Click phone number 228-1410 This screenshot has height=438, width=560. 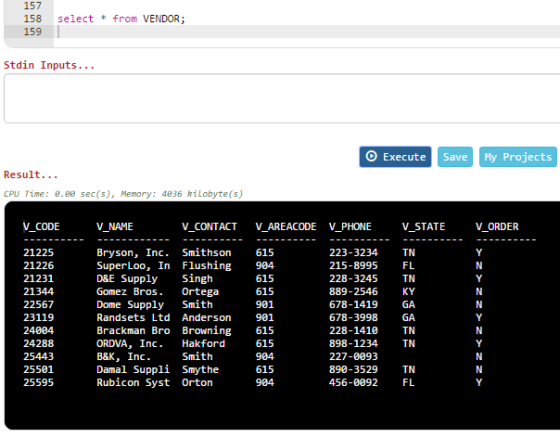[x=353, y=330]
